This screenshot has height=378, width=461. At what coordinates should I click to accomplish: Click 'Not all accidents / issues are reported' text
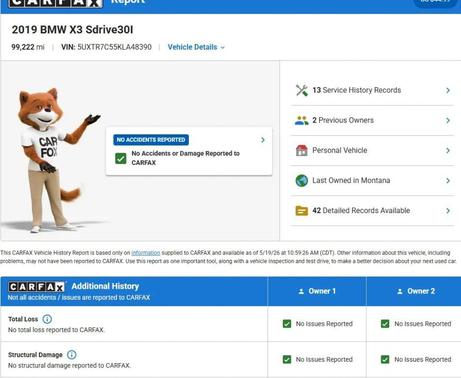point(79,297)
